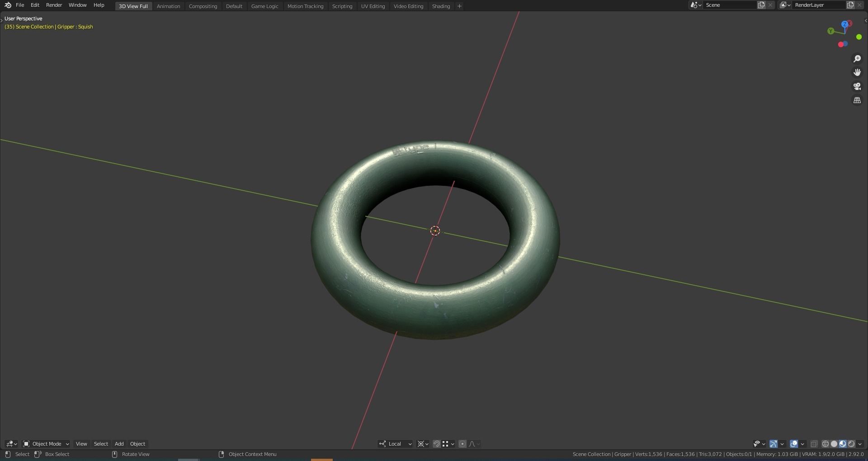The image size is (868, 461).
Task: Expand the toolbar with the left-edge arrow
Action: [x=2, y=20]
